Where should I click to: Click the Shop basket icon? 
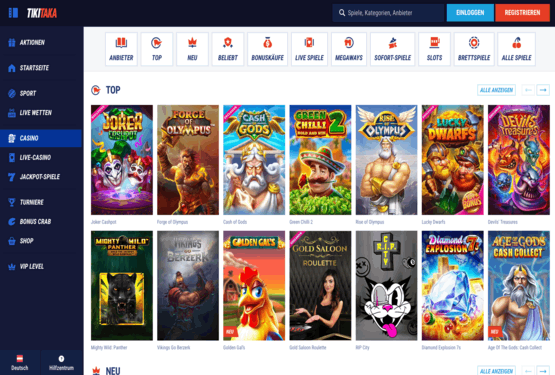click(12, 241)
